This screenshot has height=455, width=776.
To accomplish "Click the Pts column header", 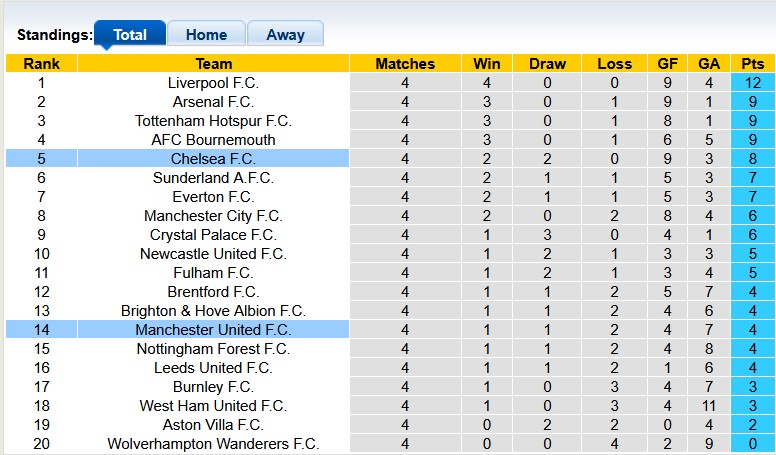I will pyautogui.click(x=753, y=64).
